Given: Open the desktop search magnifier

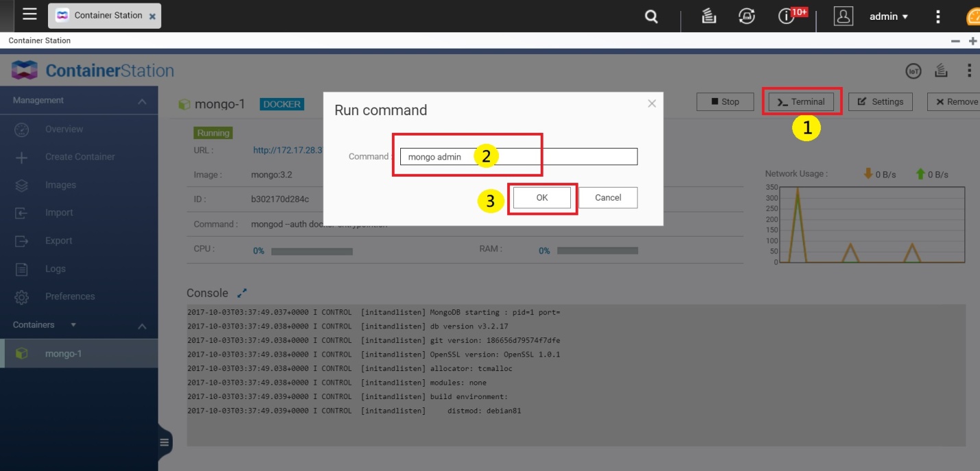Looking at the screenshot, I should (x=652, y=16).
